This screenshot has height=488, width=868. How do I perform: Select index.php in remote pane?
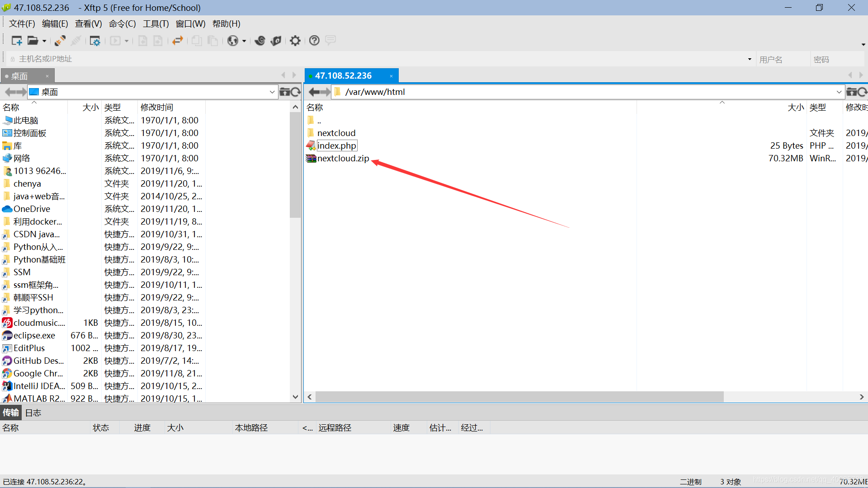point(337,146)
